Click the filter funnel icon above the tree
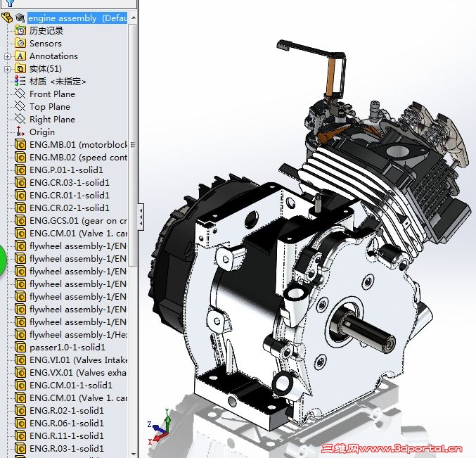The width and height of the screenshot is (476, 458). (x=11, y=3)
